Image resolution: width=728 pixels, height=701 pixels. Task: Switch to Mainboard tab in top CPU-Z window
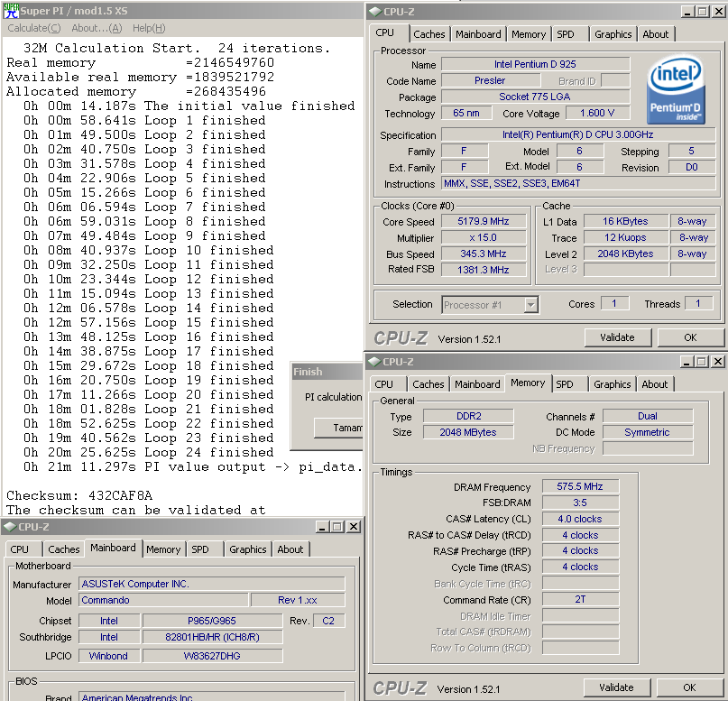[478, 34]
